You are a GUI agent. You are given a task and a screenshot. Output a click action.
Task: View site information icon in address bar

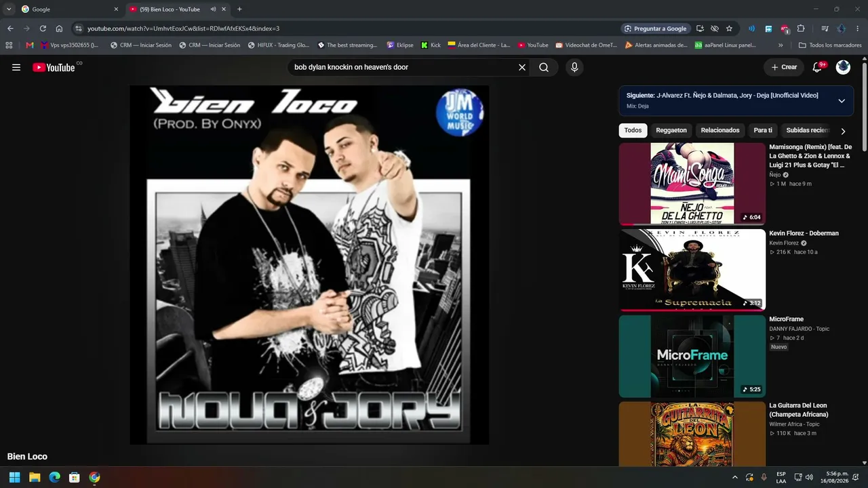tap(79, 28)
